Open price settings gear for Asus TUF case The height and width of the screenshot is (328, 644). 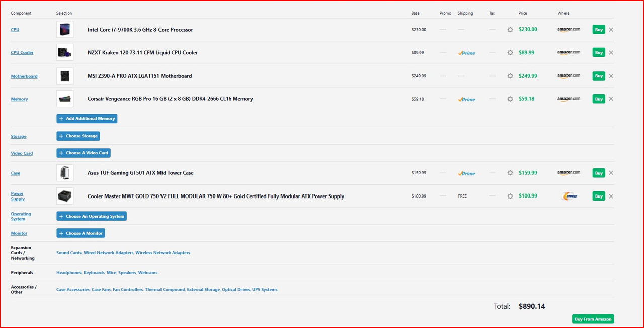click(x=510, y=173)
